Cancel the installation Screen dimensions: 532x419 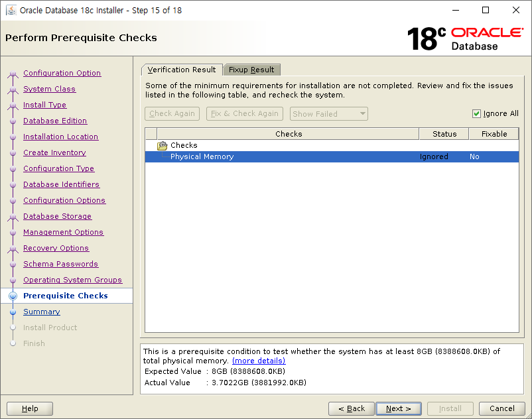[501, 408]
